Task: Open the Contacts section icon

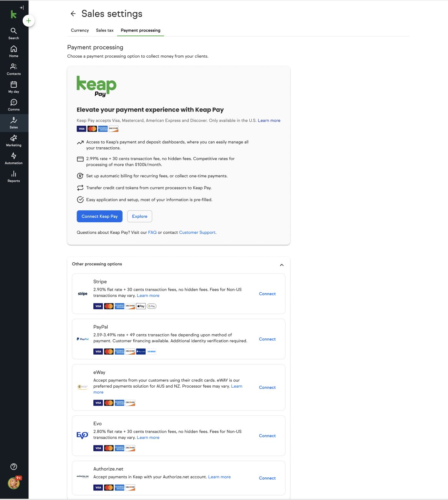Action: [14, 67]
